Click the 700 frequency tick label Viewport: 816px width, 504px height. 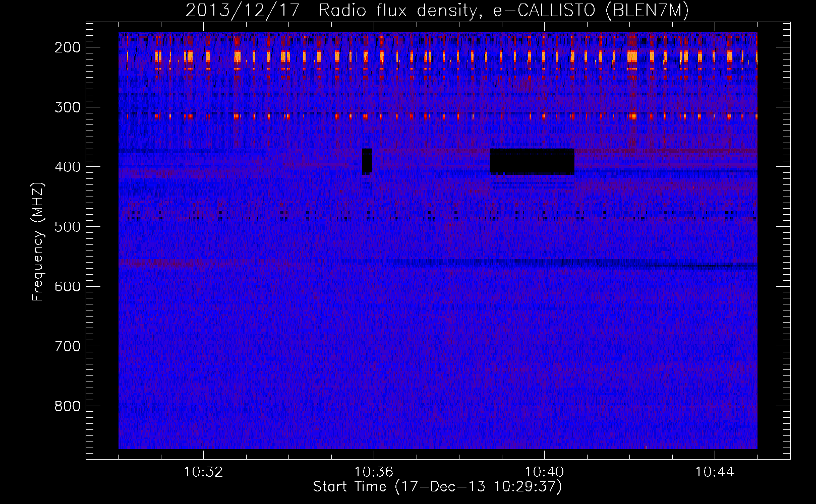point(68,346)
